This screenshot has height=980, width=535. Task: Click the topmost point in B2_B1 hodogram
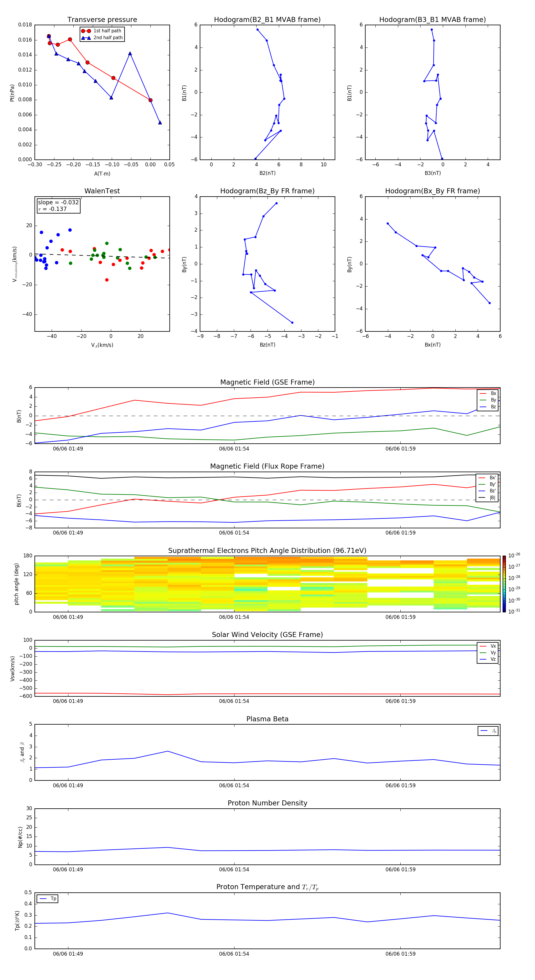257,30
